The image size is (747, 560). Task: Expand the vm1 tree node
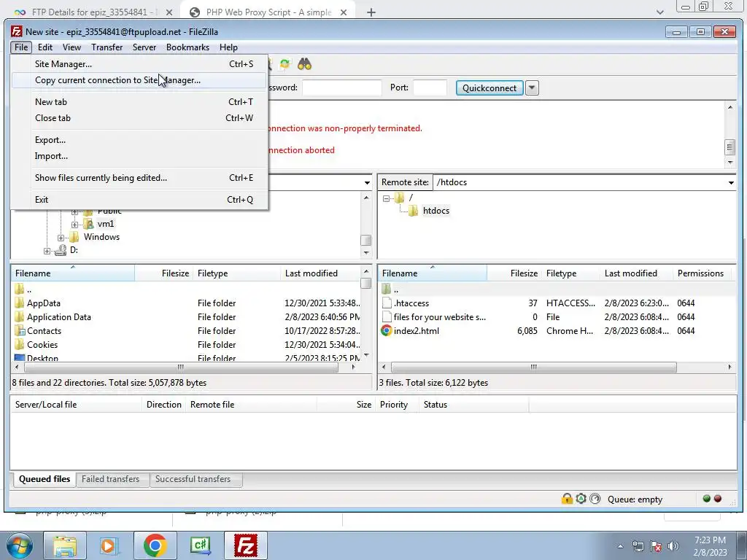coord(75,225)
